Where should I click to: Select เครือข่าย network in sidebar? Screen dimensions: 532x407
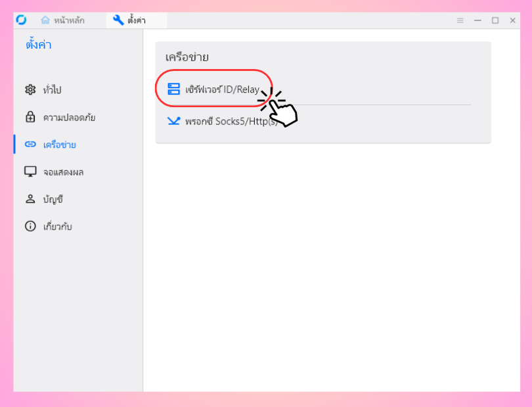pos(78,145)
